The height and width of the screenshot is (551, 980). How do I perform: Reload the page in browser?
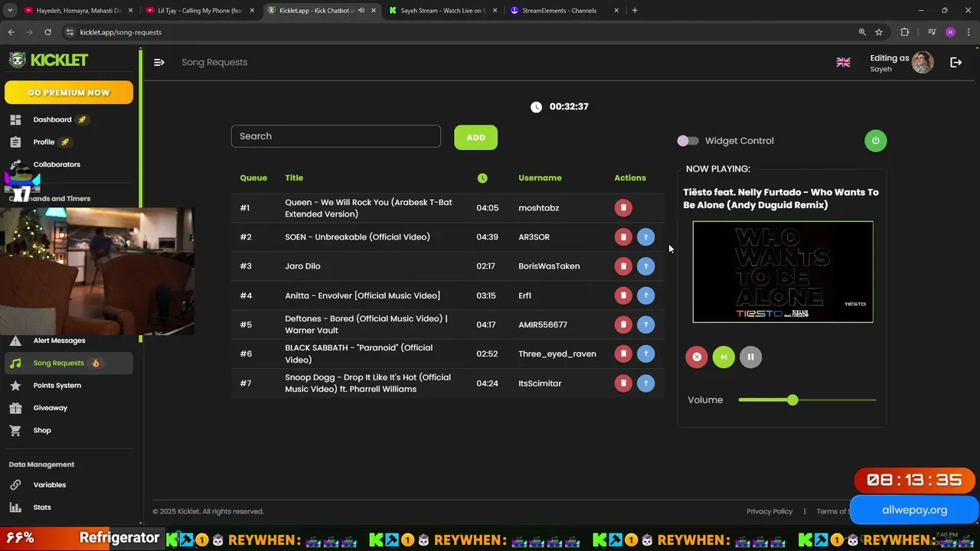point(47,32)
